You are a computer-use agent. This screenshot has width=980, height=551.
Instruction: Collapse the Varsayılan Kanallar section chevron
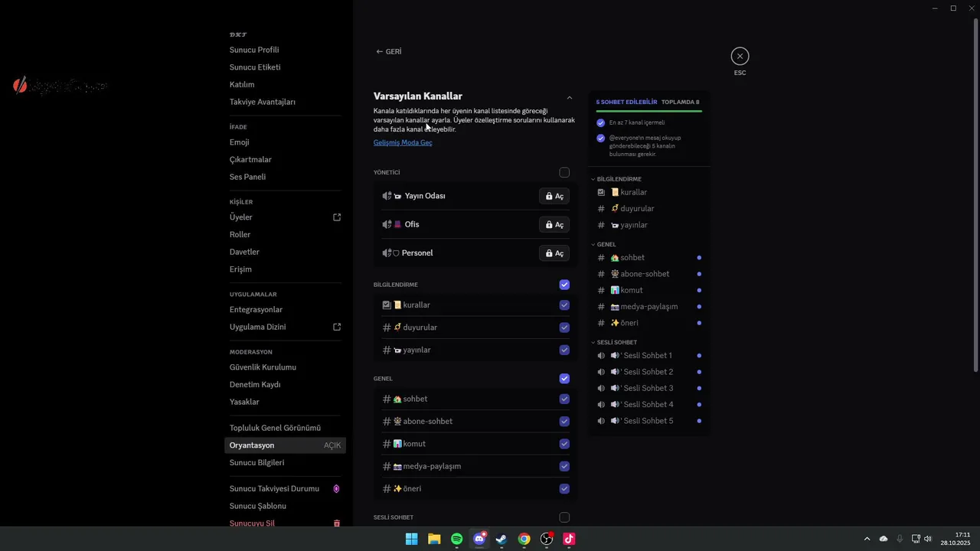(569, 97)
